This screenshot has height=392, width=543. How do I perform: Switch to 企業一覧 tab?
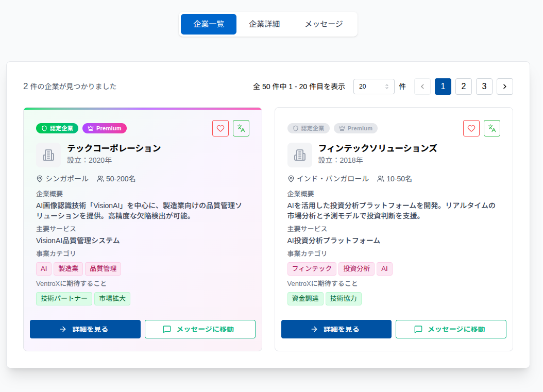[x=209, y=24]
